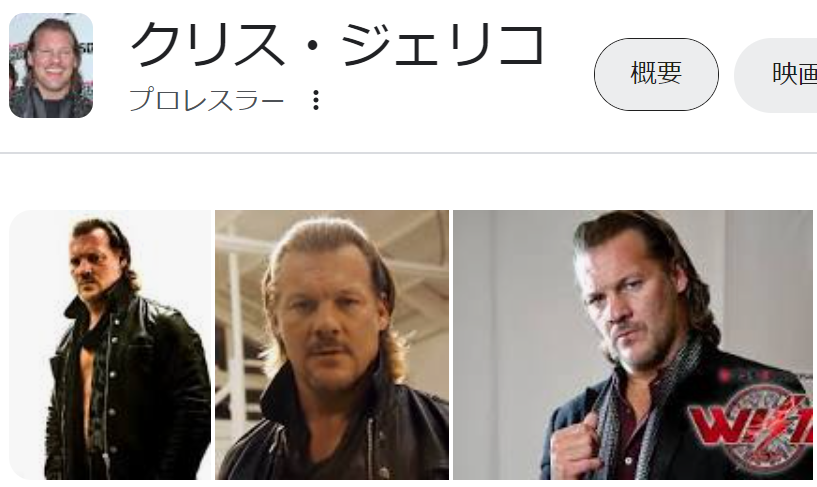Select the photo with the white railing background
This screenshot has height=487, width=817.
332,345
